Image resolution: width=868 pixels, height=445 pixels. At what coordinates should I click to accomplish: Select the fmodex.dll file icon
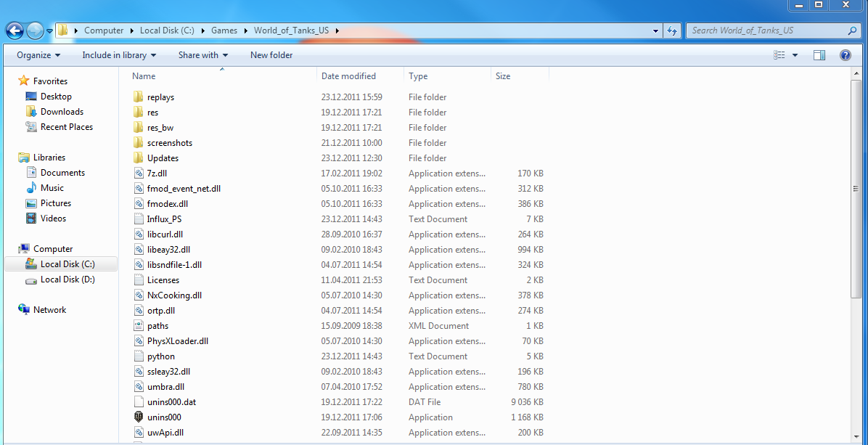[139, 204]
